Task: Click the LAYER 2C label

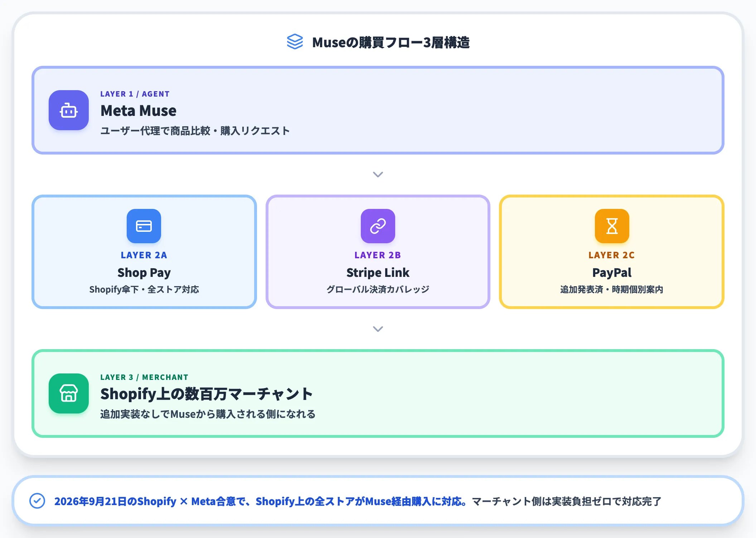Action: (x=612, y=255)
